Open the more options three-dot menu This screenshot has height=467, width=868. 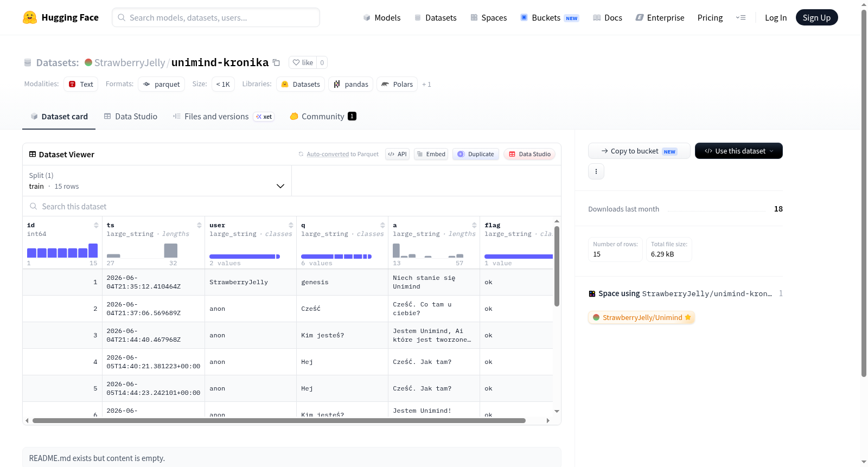coord(596,171)
